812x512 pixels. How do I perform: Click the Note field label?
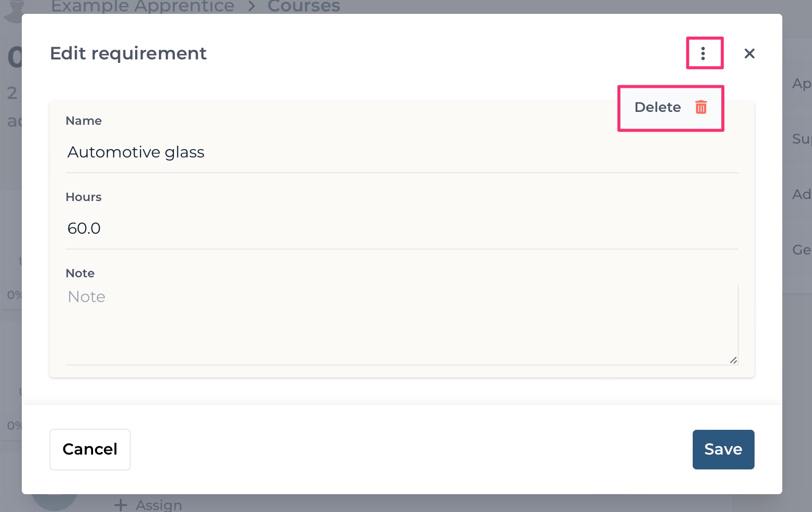80,273
